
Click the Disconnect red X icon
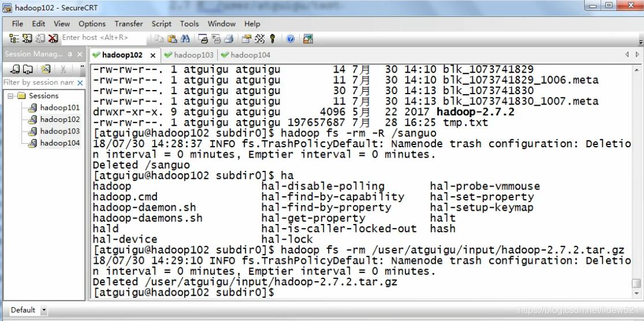coord(53,39)
